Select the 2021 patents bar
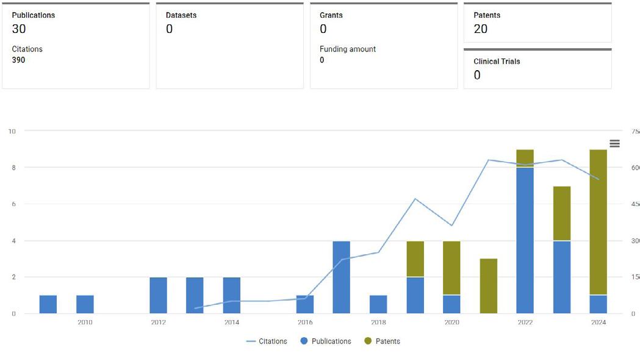Viewport: 640px width, 364px height. (489, 286)
